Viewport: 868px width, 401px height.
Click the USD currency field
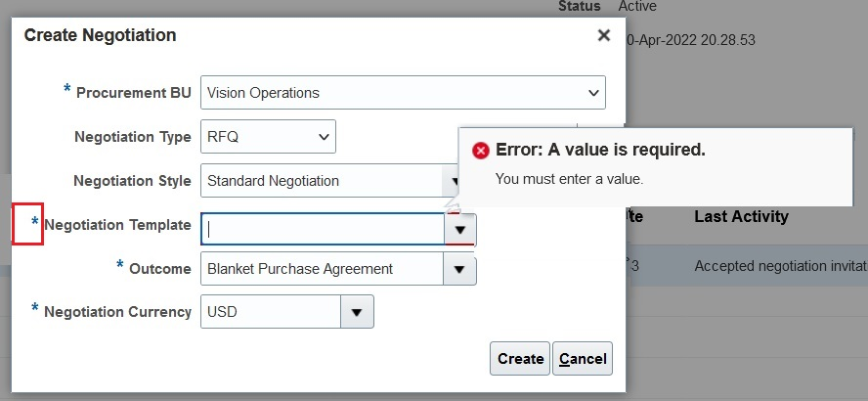[x=271, y=313]
